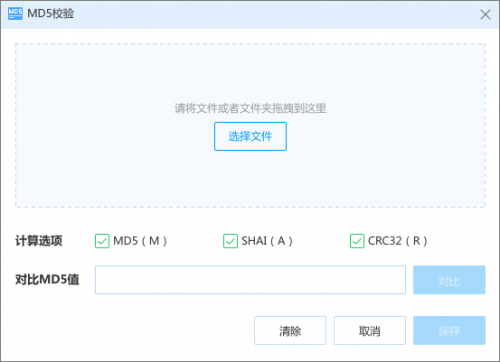Image resolution: width=500 pixels, height=362 pixels.
Task: Toggle the MD5 (M) checkbox
Action: (x=102, y=241)
